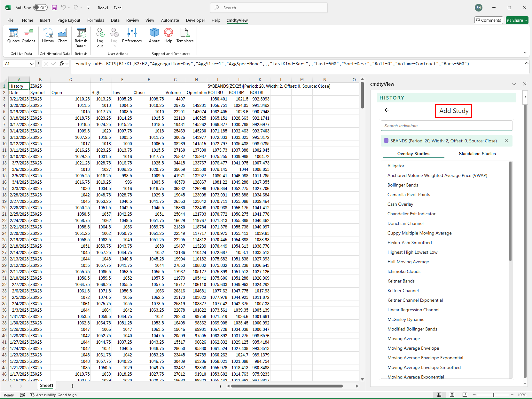Image resolution: width=532 pixels, height=399 pixels.
Task: Go back with the left arrow in History pane
Action: tap(387, 110)
